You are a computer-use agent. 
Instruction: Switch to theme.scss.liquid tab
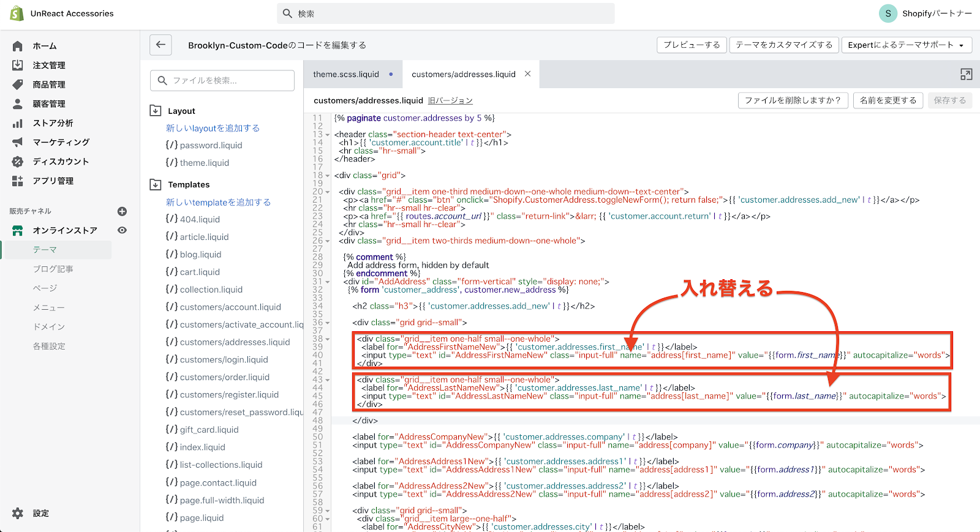[346, 74]
